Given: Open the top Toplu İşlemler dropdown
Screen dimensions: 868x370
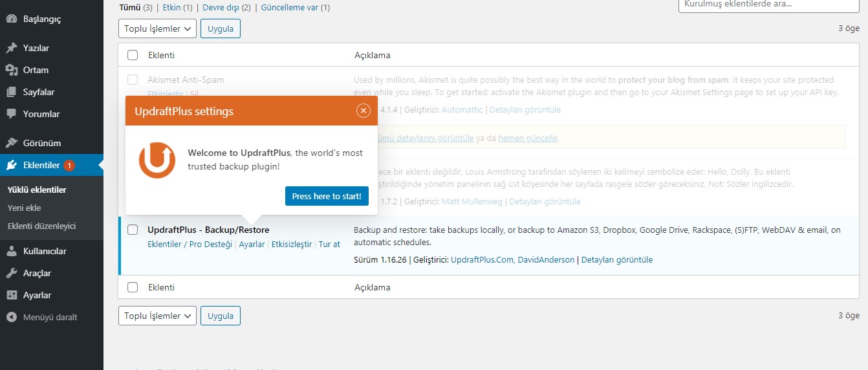Looking at the screenshot, I should pyautogui.click(x=157, y=28).
